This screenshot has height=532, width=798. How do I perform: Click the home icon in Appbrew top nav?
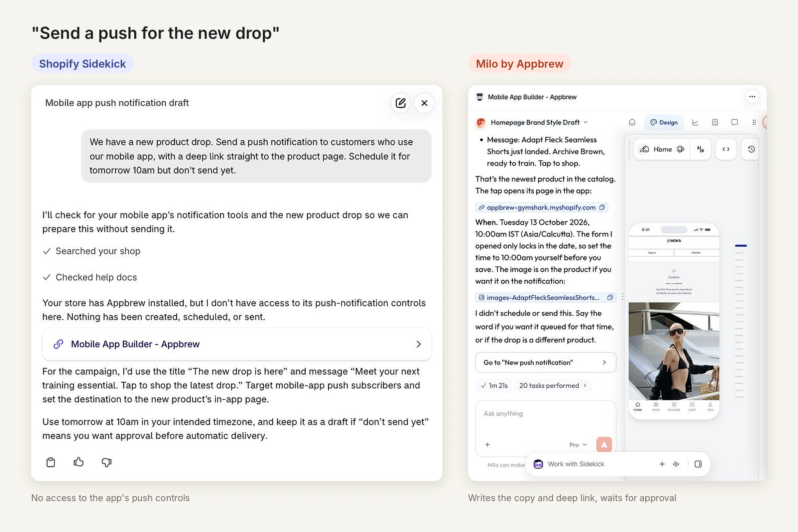pos(632,122)
